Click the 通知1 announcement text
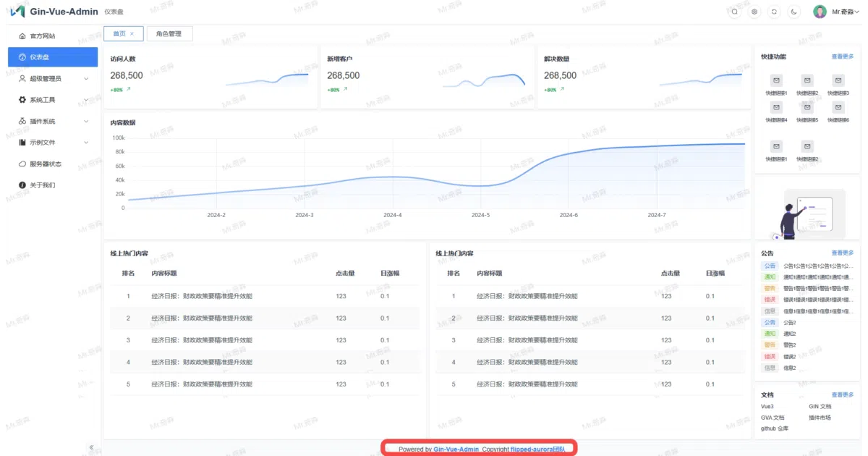Viewport: 868px width, 456px height. point(818,277)
